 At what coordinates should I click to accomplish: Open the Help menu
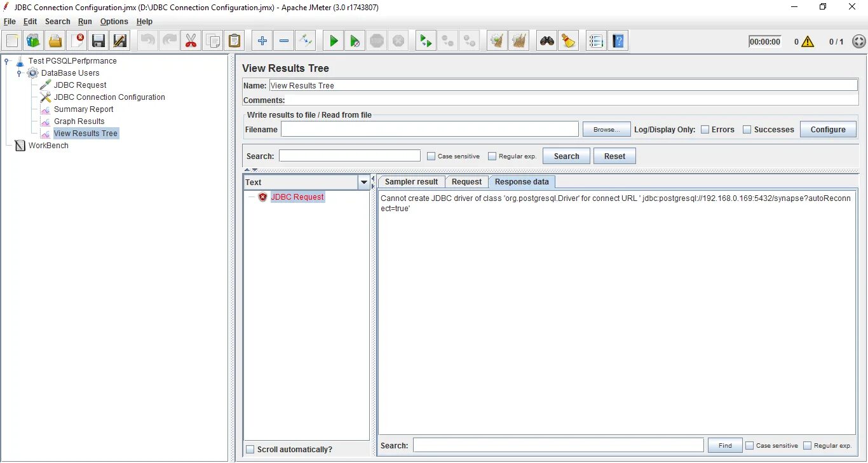pyautogui.click(x=144, y=22)
